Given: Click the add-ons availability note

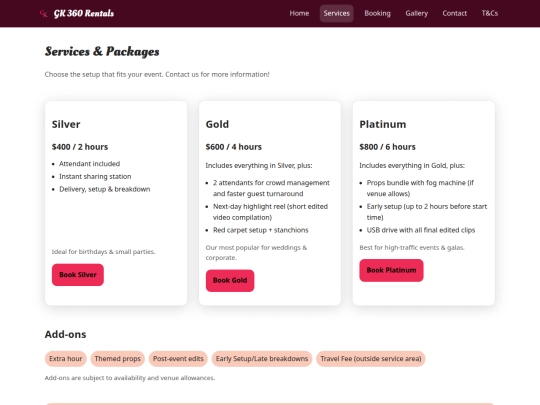Looking at the screenshot, I should click(x=130, y=378).
